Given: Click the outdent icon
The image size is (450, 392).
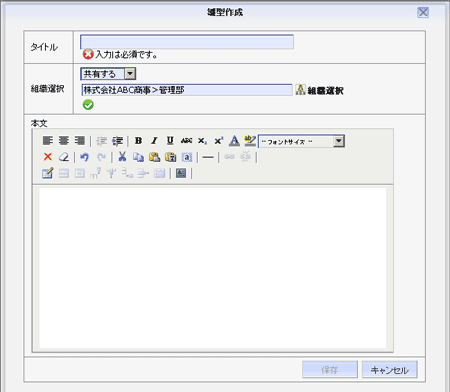Looking at the screenshot, I should click(101, 141).
